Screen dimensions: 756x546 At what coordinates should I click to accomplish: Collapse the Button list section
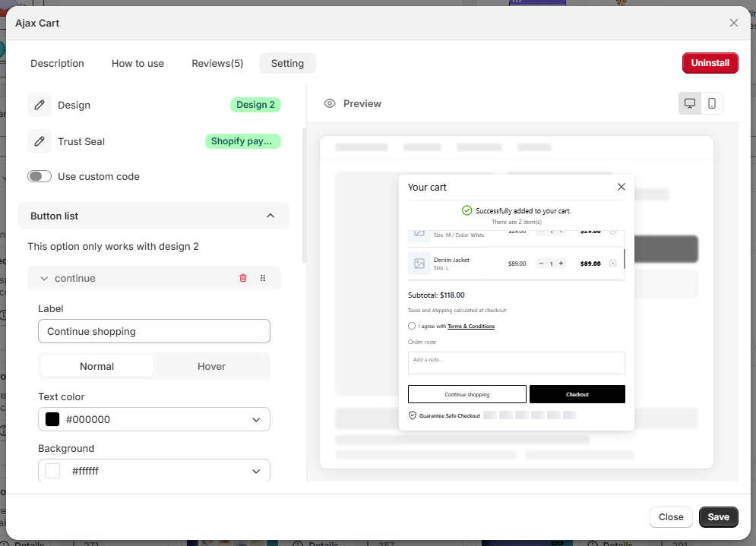point(270,216)
